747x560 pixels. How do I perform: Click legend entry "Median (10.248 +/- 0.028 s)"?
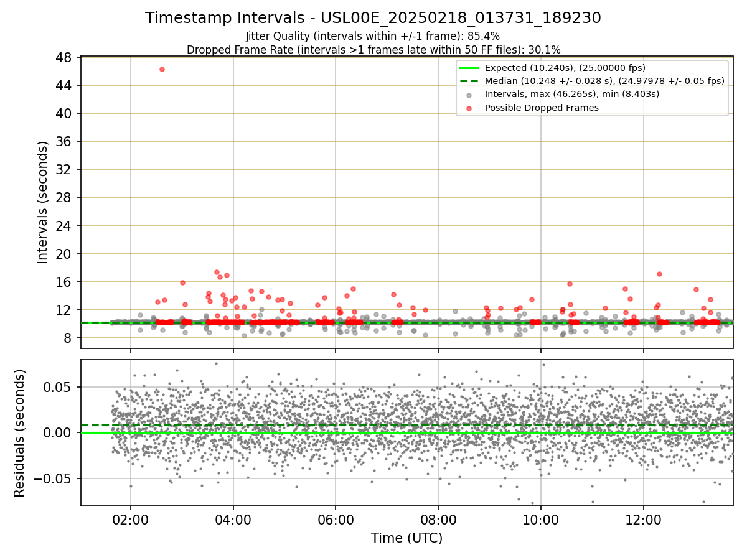pyautogui.click(x=604, y=81)
